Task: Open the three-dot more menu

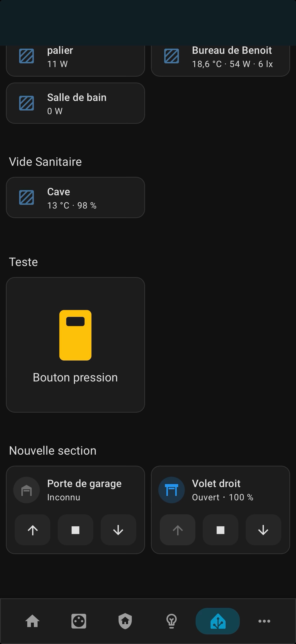Action: pyautogui.click(x=264, y=621)
